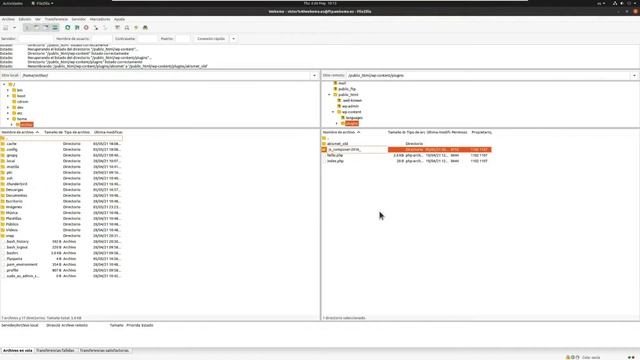Click the process queue toolbar icon
The height and width of the screenshot is (360, 640).
point(77,28)
